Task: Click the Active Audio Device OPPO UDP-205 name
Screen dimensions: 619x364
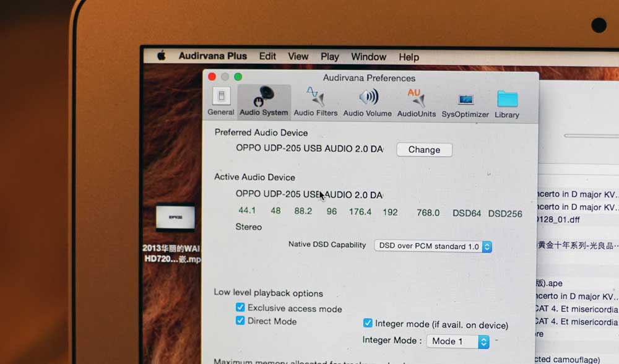Action: pyautogui.click(x=309, y=194)
